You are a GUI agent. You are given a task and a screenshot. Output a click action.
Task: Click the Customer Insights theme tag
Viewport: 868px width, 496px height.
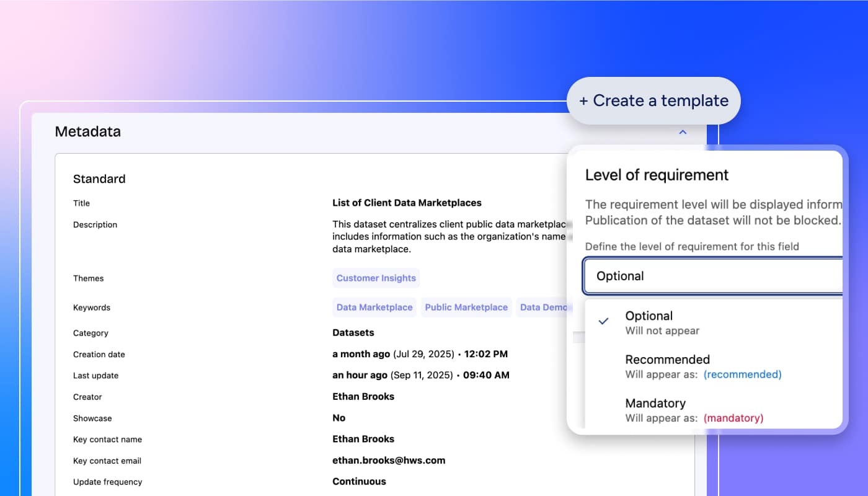(x=376, y=278)
